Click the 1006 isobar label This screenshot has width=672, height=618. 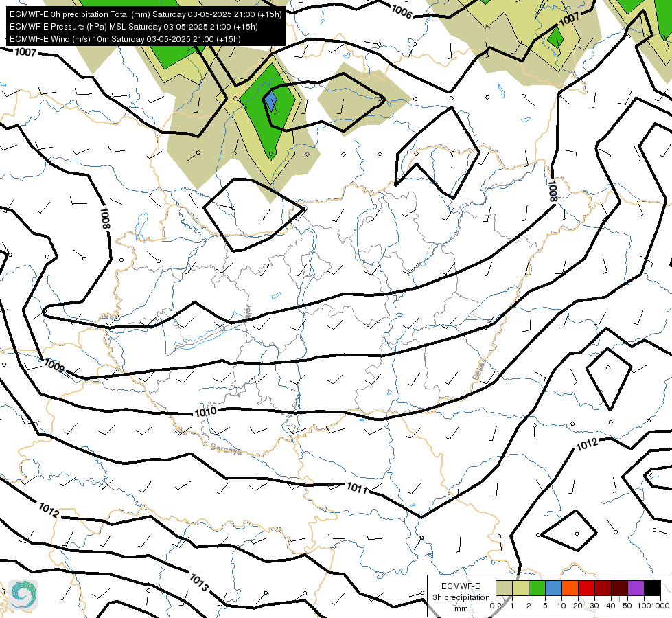pos(402,11)
